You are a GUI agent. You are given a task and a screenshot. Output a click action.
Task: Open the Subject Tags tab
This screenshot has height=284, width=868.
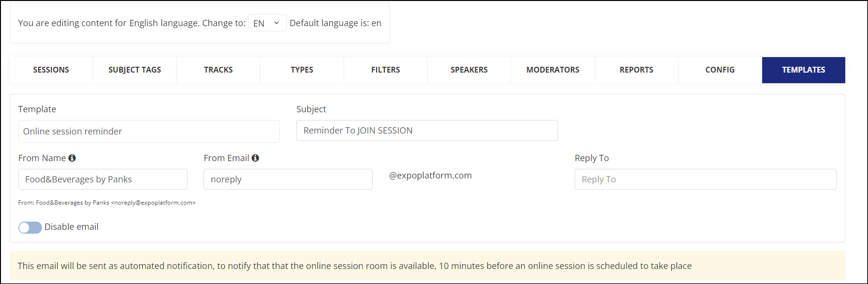135,70
